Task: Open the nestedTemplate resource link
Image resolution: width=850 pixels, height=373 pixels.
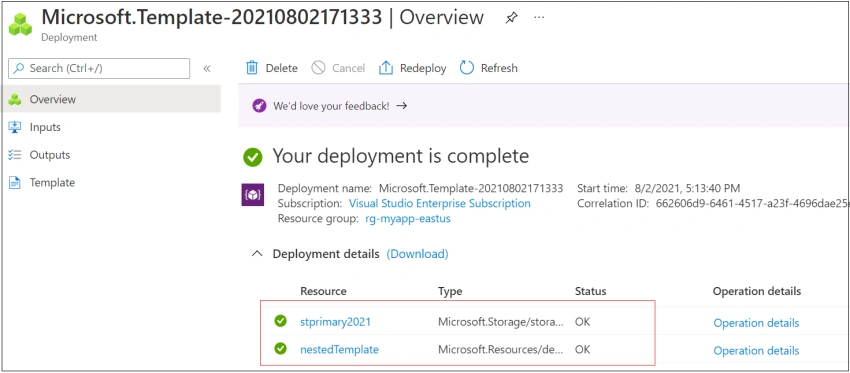Action: coord(339,350)
